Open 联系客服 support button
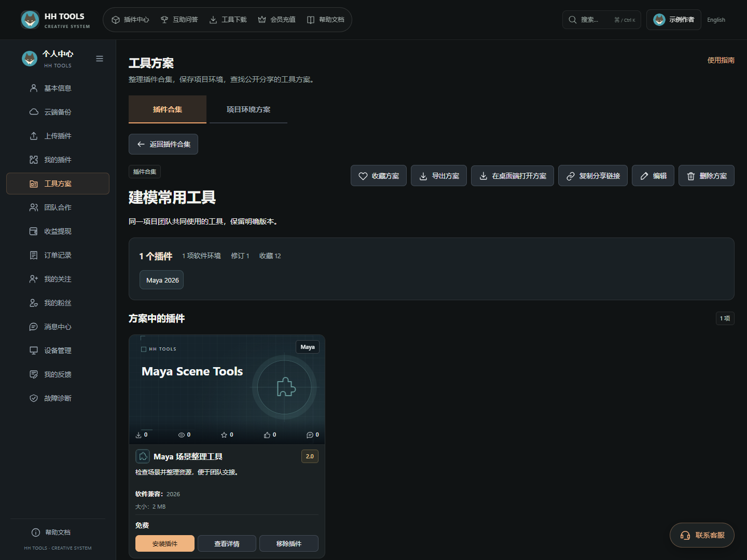The height and width of the screenshot is (560, 747). (702, 535)
